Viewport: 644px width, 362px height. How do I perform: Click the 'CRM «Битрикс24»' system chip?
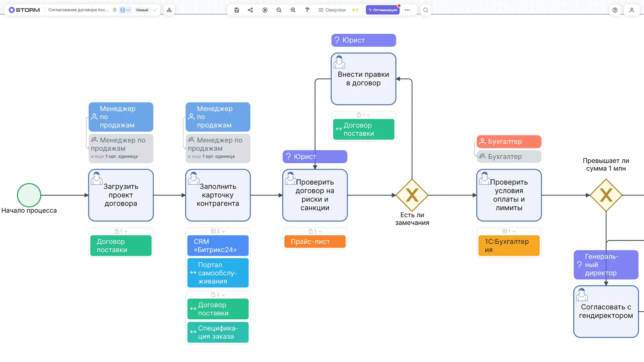[x=218, y=246]
